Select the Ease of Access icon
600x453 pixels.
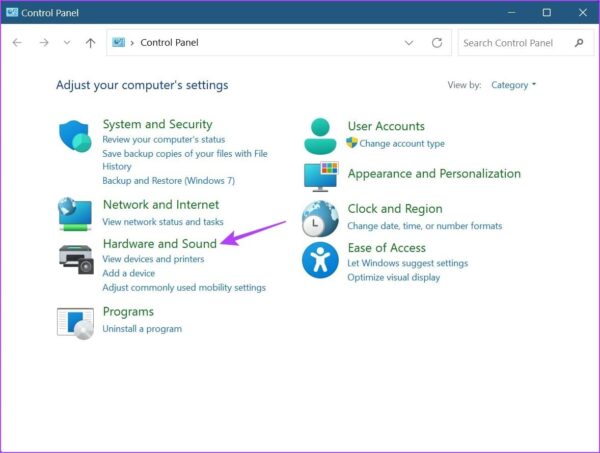tap(320, 260)
